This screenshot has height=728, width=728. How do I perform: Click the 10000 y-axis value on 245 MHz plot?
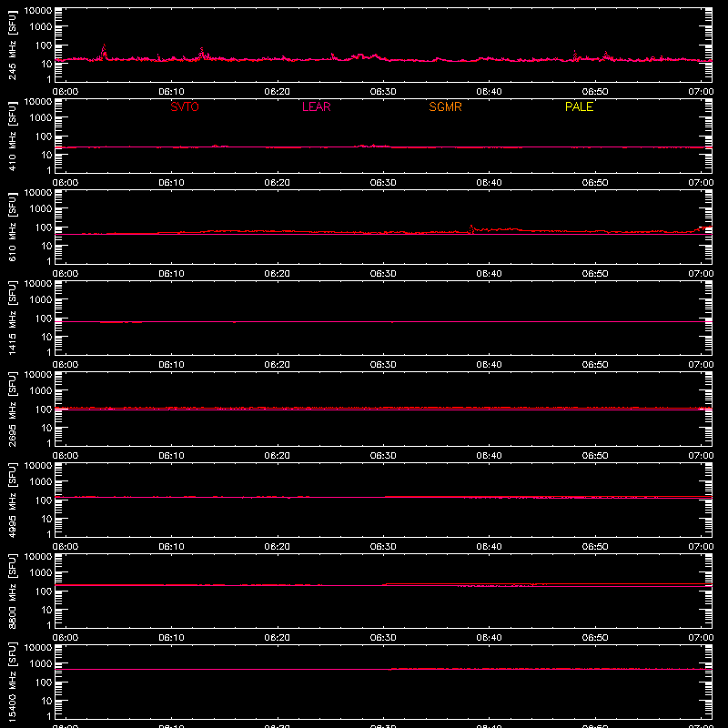38,11
